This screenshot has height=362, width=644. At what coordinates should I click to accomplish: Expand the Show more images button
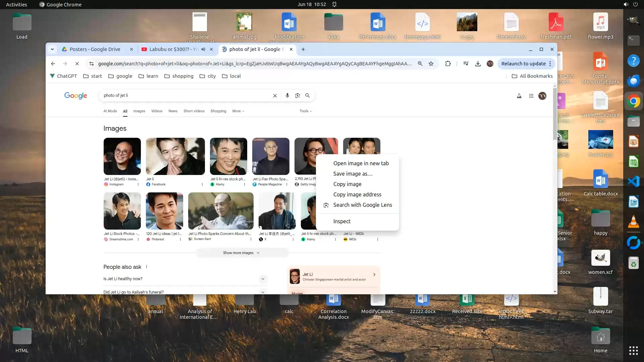(241, 253)
